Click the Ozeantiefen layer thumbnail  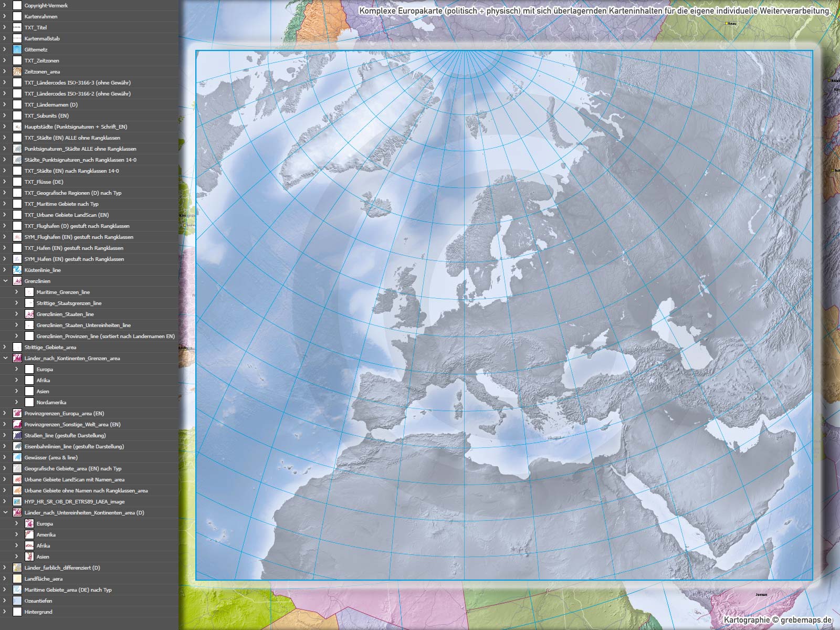click(17, 601)
